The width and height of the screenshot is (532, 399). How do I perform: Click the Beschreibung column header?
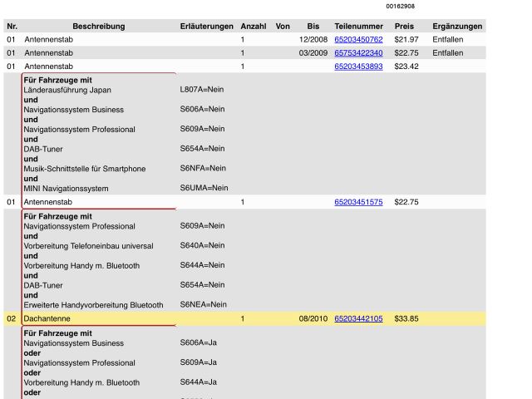[x=98, y=26]
